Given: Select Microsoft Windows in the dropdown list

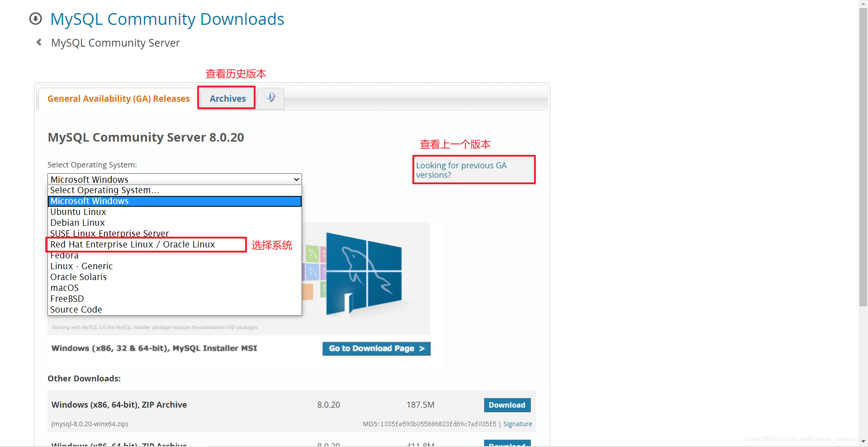Looking at the screenshot, I should tap(175, 201).
